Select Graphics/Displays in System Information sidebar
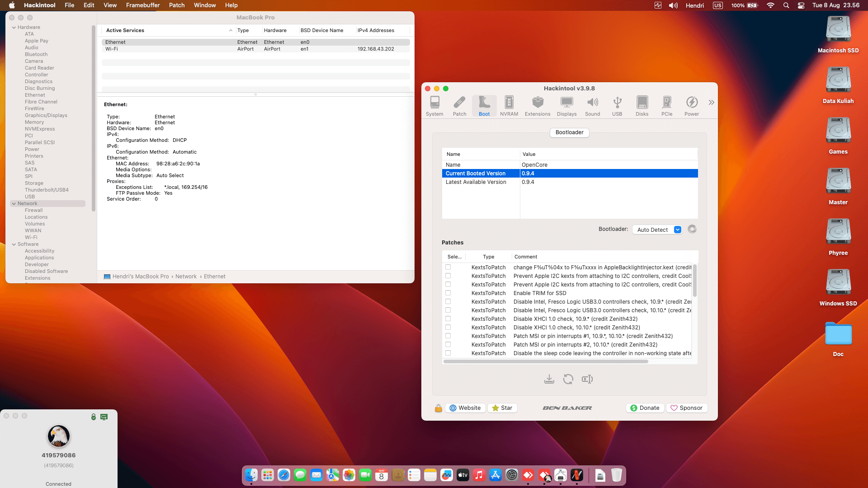This screenshot has height=488, width=868. click(x=46, y=116)
